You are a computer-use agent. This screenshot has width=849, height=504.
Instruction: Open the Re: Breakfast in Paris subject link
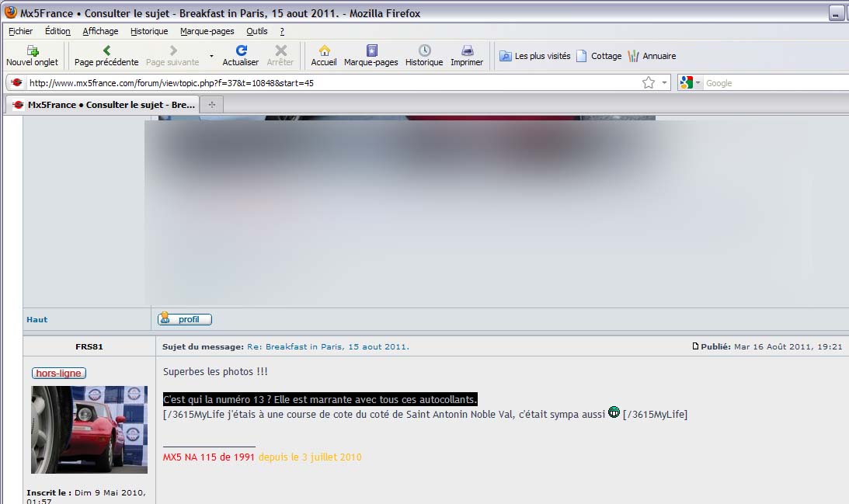point(328,346)
